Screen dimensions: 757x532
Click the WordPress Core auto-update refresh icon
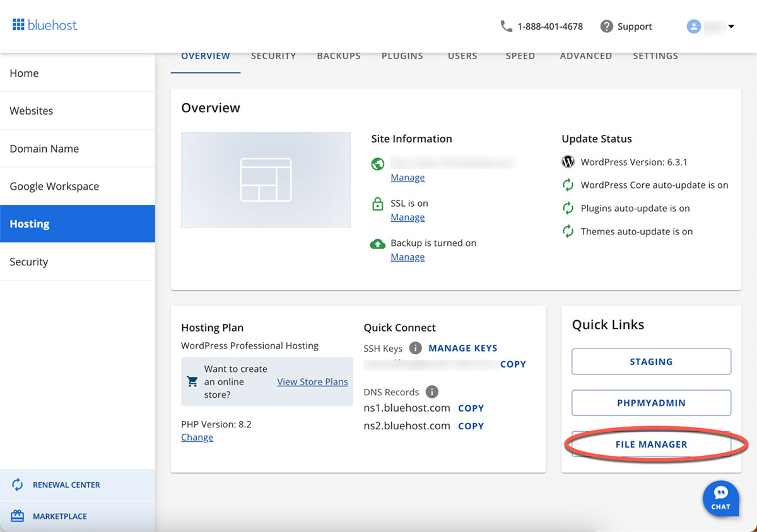(568, 185)
